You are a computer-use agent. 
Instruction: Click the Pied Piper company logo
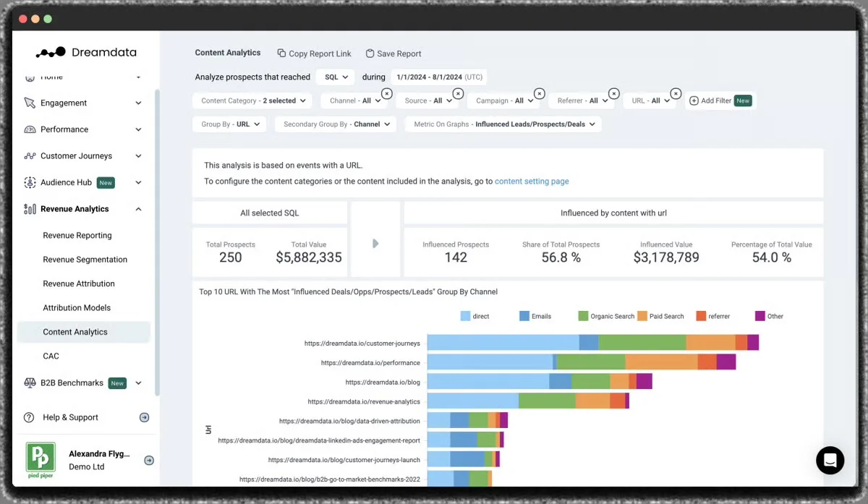pyautogui.click(x=41, y=460)
